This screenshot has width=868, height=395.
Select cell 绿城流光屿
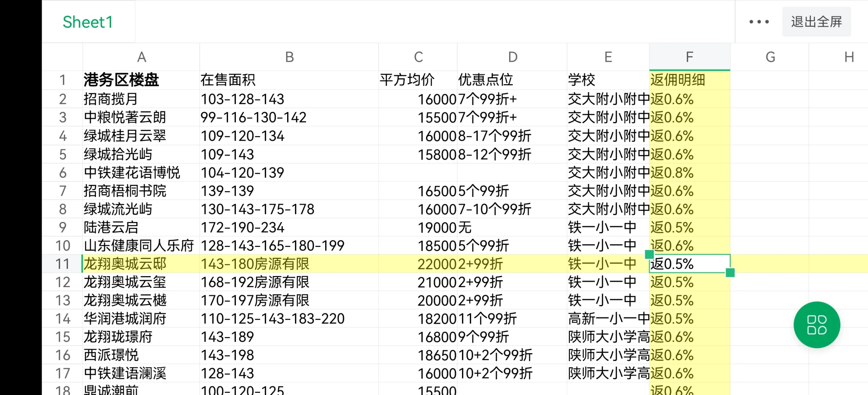[141, 209]
